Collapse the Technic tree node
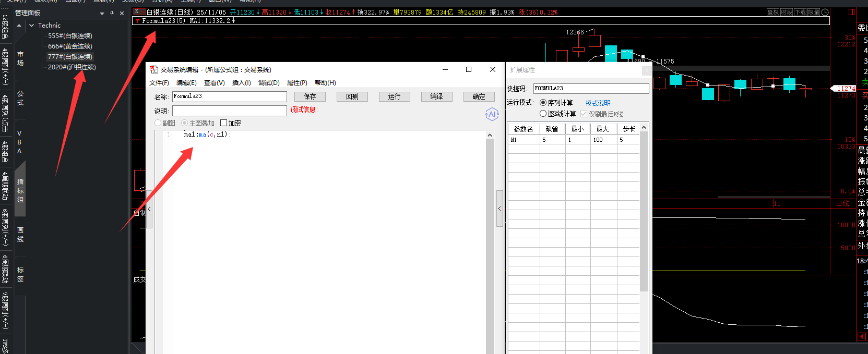Image resolution: width=868 pixels, height=354 pixels. pos(32,25)
